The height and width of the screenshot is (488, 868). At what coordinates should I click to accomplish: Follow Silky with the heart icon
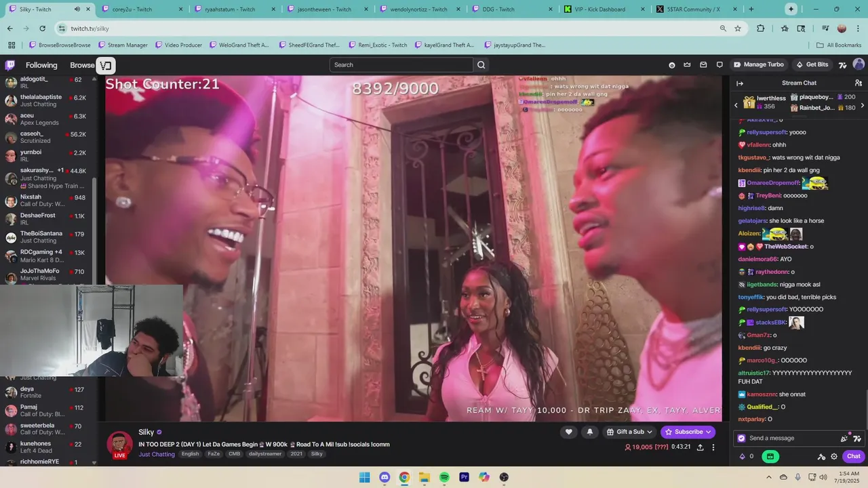point(569,432)
